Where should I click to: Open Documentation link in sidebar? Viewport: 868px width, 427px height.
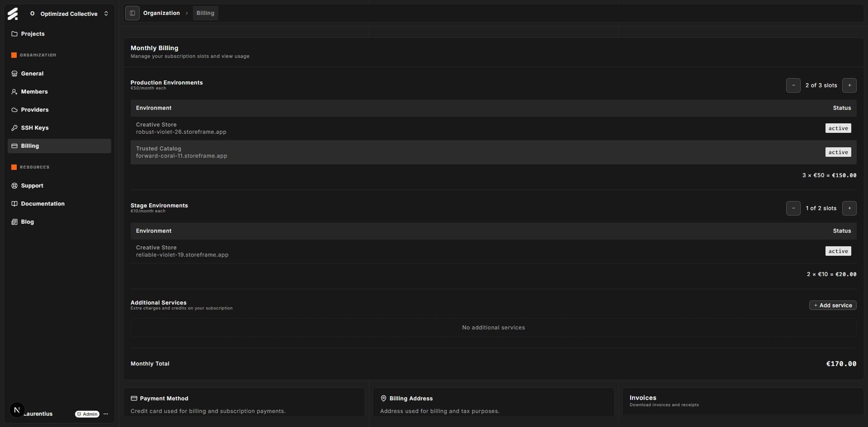pos(59,204)
